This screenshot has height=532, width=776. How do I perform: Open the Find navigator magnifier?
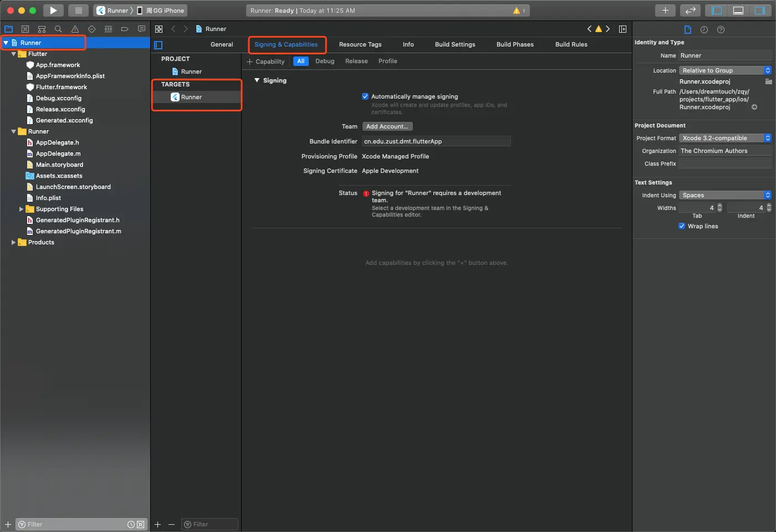click(x=58, y=29)
